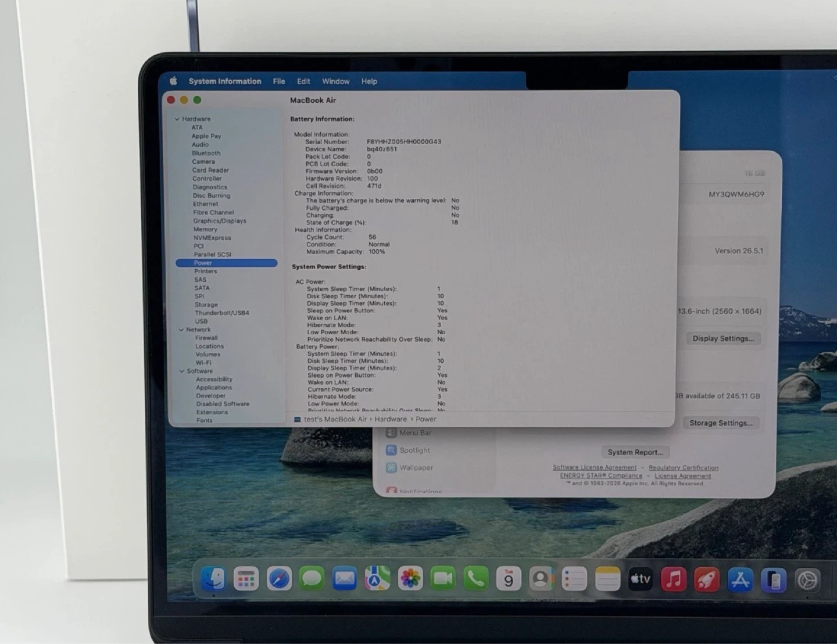Image resolution: width=837 pixels, height=644 pixels.
Task: Click the red rocket app icon in Dock
Action: pos(707,579)
